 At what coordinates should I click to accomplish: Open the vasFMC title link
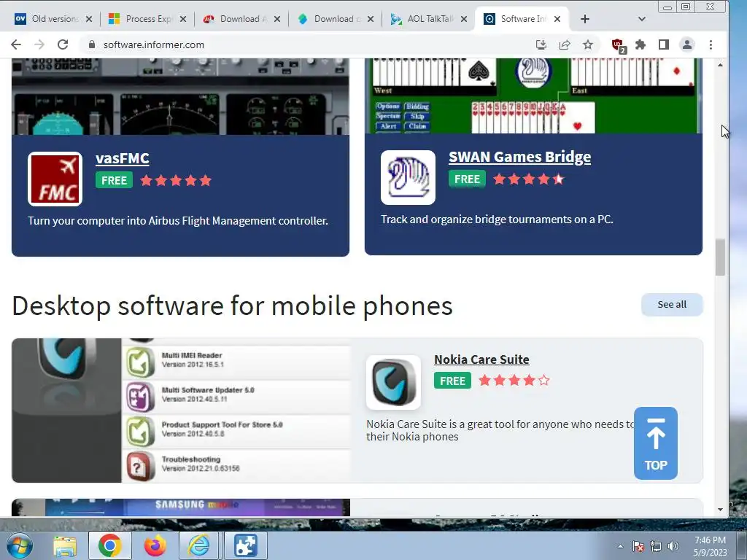(123, 158)
